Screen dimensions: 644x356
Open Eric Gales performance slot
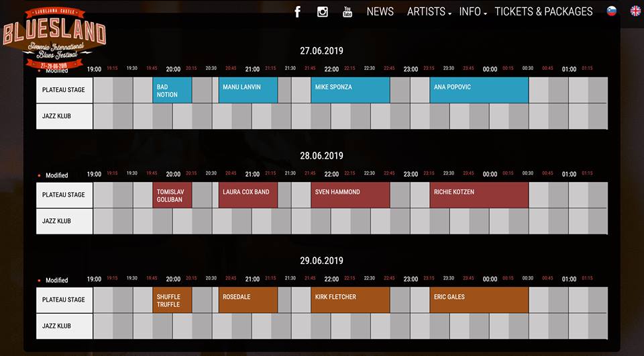pos(479,300)
